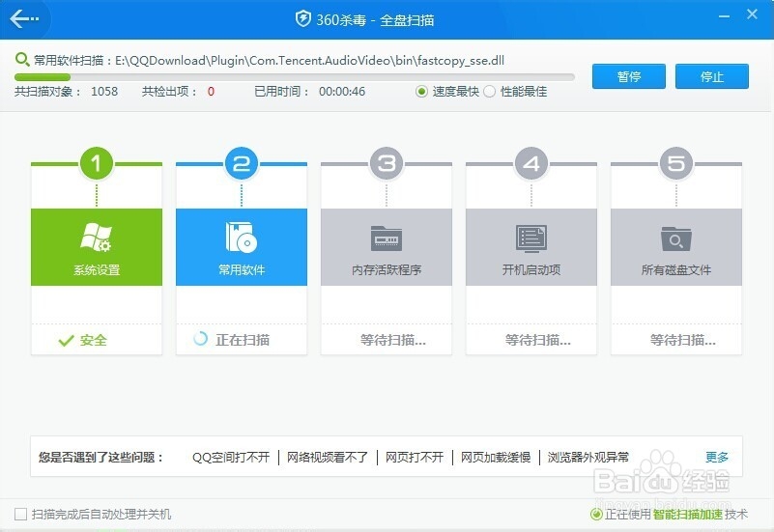774x532 pixels.
Task: Open the 所有磁盘文件 search folder icon
Action: tap(676, 238)
